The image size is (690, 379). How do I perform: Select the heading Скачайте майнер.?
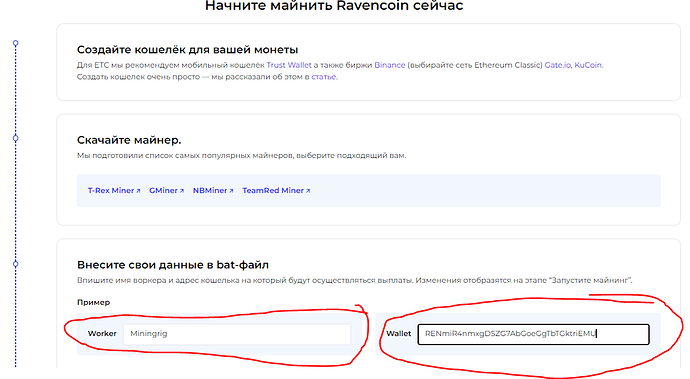coord(129,140)
